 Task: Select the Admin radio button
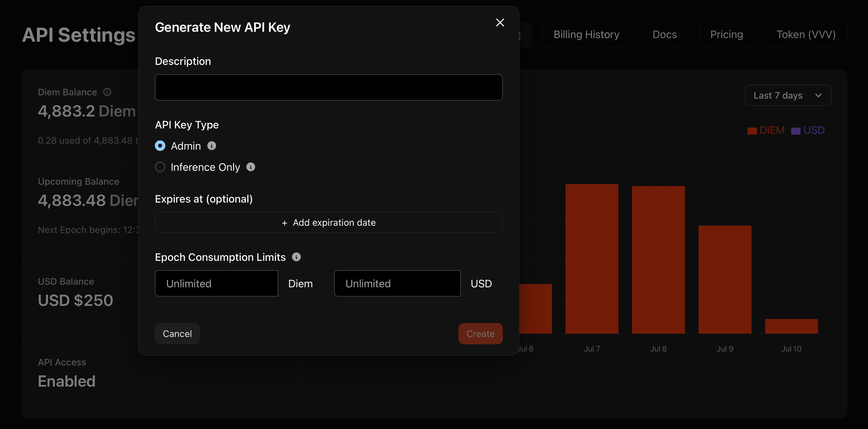(x=160, y=146)
